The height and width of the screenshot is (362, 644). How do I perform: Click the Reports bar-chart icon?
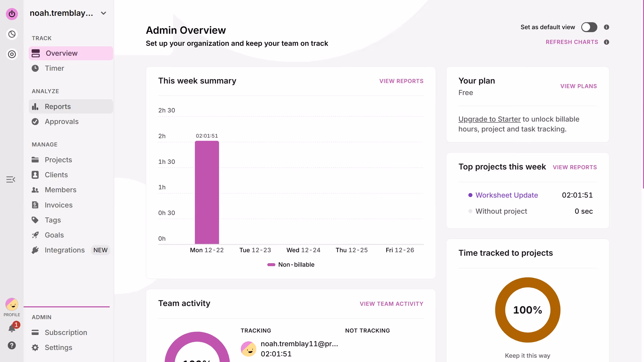pyautogui.click(x=35, y=107)
